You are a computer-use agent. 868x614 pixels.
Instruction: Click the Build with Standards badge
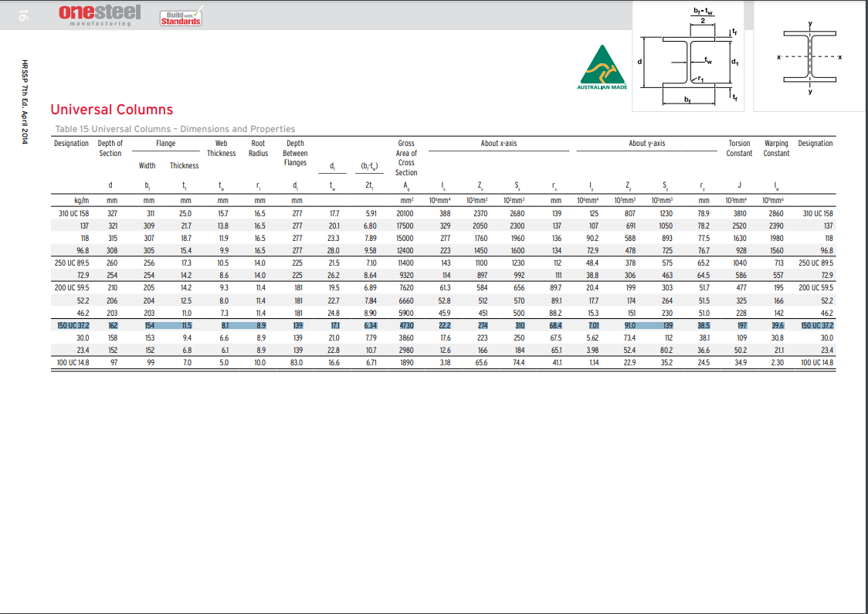tap(181, 17)
